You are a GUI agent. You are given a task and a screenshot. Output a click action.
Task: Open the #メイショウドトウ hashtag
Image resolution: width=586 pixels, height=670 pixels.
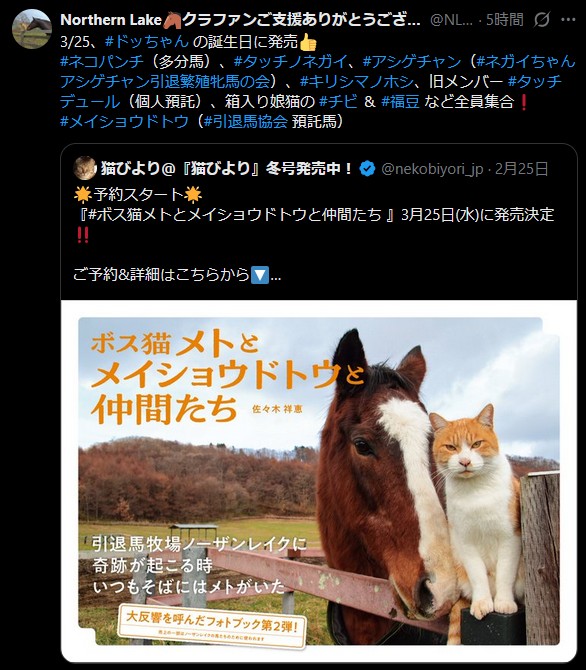pyautogui.click(x=124, y=121)
